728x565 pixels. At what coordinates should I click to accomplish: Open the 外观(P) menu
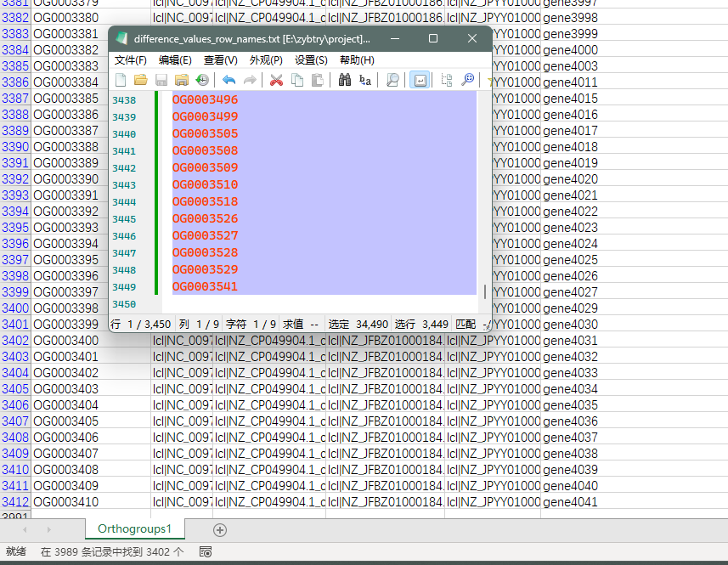pos(266,60)
